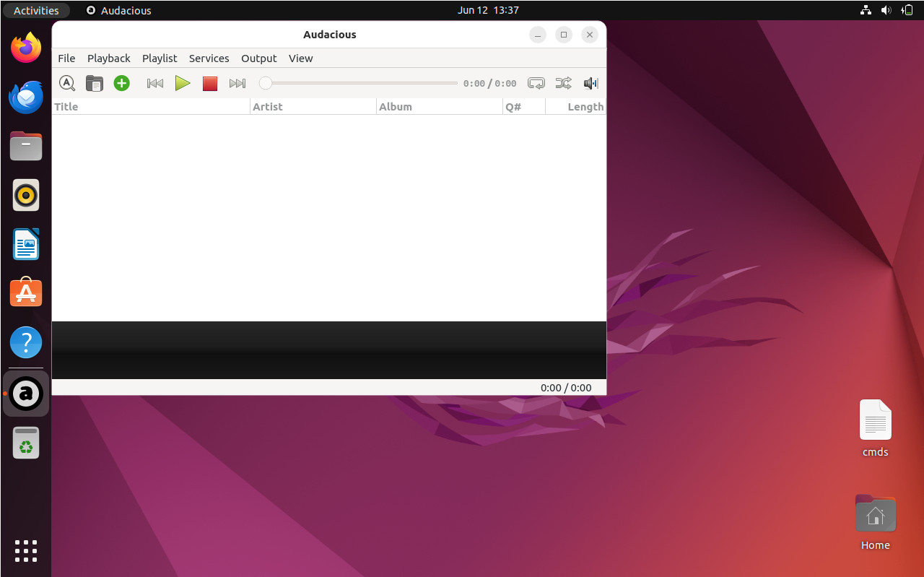Open the clock and calendar Jun 12 13:37

pyautogui.click(x=488, y=10)
